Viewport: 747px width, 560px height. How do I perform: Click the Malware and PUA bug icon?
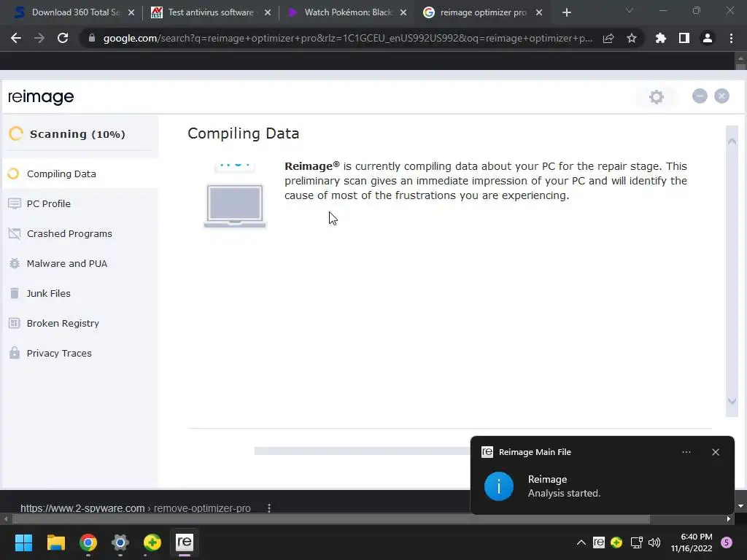tap(15, 263)
